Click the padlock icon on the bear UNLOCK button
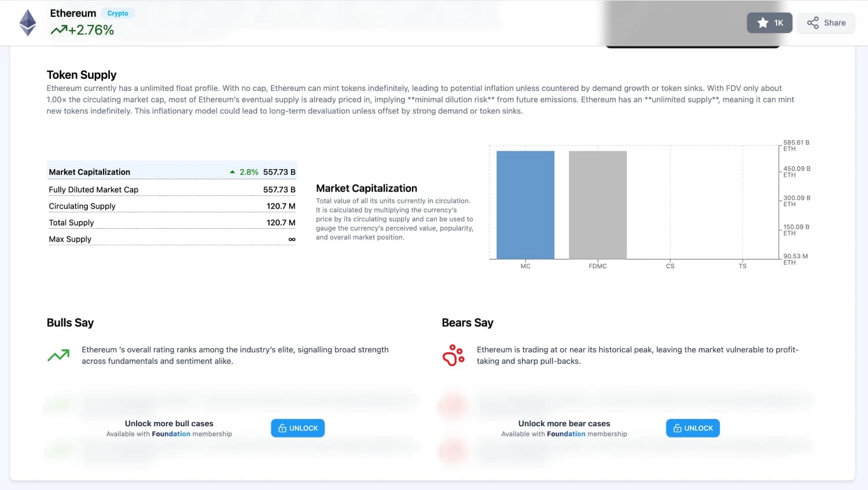The height and width of the screenshot is (490, 868). tap(677, 428)
